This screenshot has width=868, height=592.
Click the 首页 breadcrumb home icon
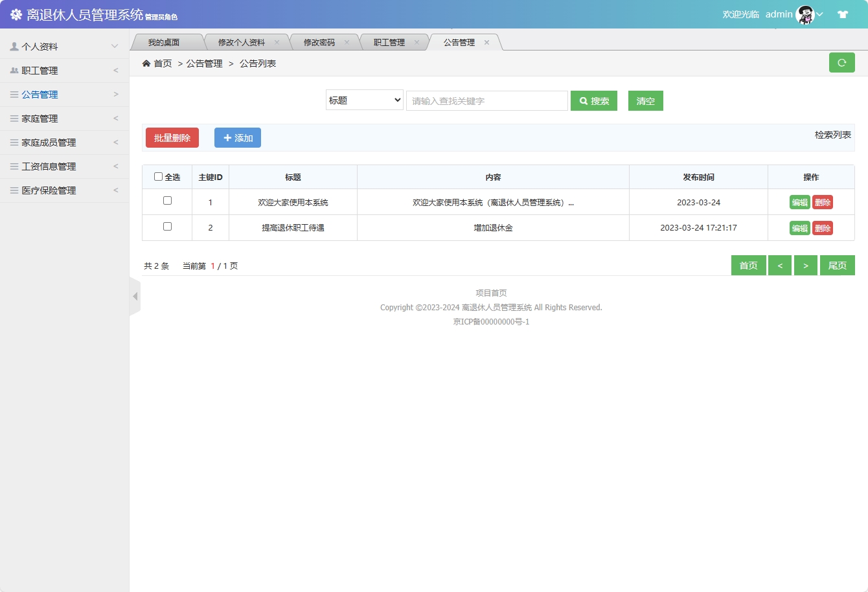pyautogui.click(x=147, y=63)
